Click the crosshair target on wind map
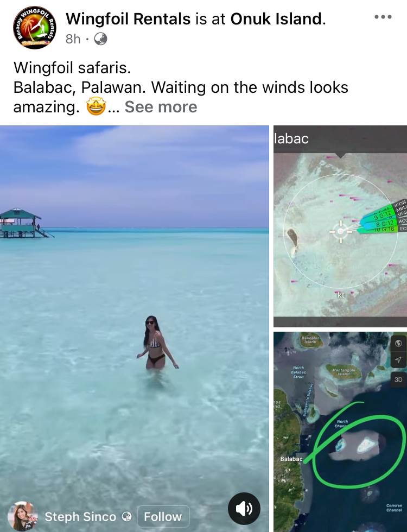This screenshot has height=532, width=407. tap(341, 231)
